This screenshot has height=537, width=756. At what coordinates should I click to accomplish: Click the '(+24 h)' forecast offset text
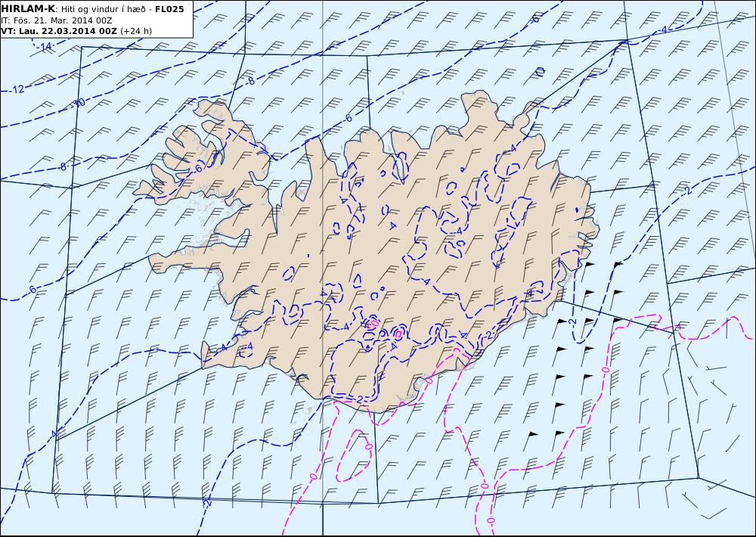point(136,31)
